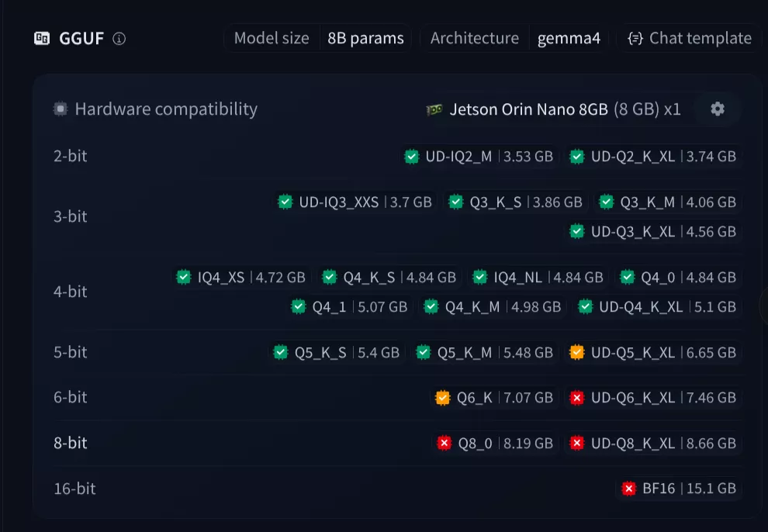This screenshot has height=532, width=768.
Task: Click yellow warning icon beside Q6_K
Action: [443, 398]
